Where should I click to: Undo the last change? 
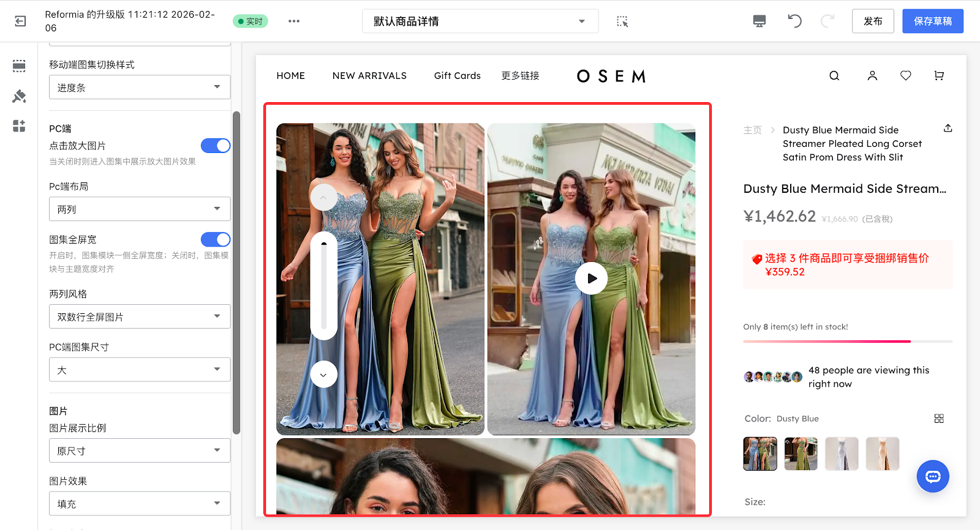point(794,21)
